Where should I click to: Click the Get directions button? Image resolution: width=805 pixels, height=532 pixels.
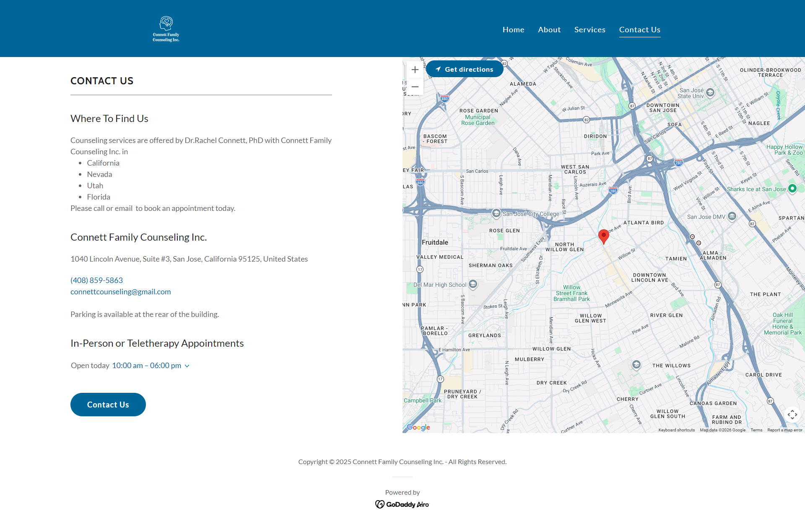click(465, 69)
